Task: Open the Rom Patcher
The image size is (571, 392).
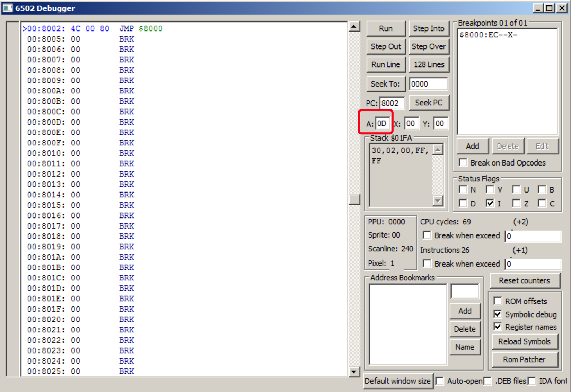Action: pyautogui.click(x=524, y=359)
